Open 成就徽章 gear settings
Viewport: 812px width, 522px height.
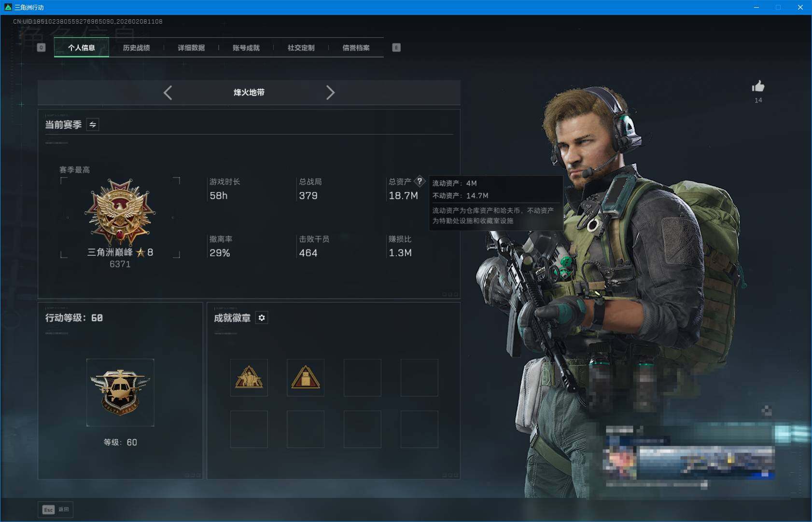point(262,317)
